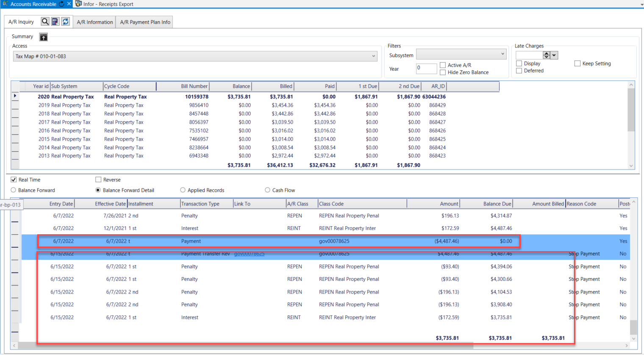Open the Late Charges dropdown arrow
644x355 pixels.
[x=554, y=55]
